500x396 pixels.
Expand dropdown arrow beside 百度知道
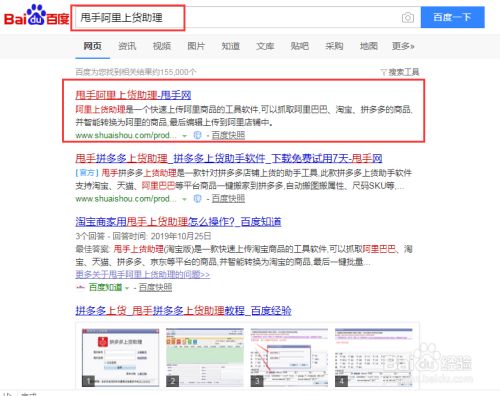pyautogui.click(x=127, y=288)
